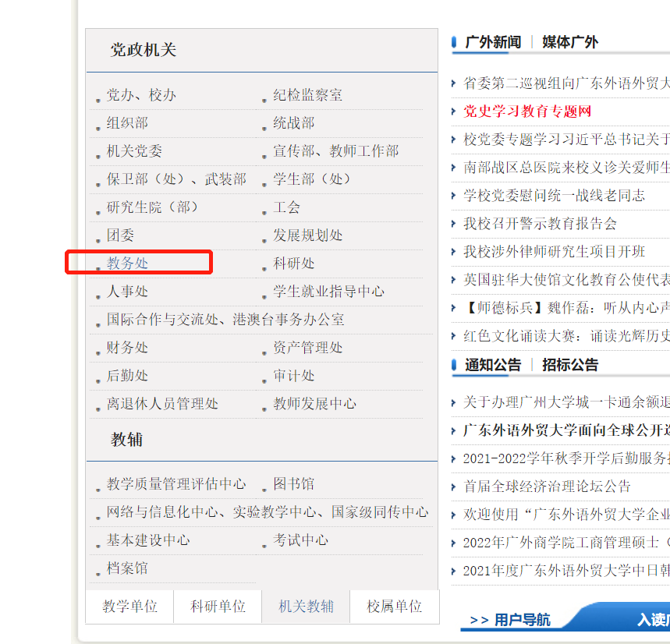Visit 教师发展中心 page
Image resolution: width=670 pixels, height=644 pixels.
coord(314,404)
